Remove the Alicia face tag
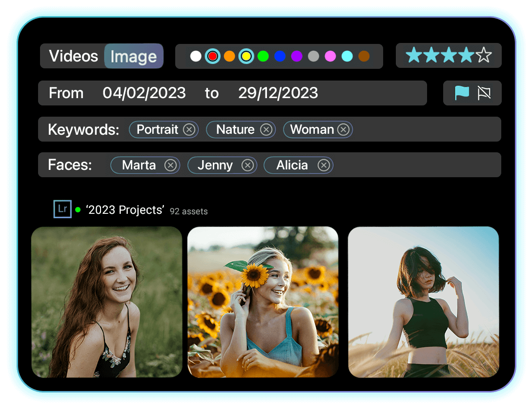Image resolution: width=532 pixels, height=413 pixels. point(324,165)
